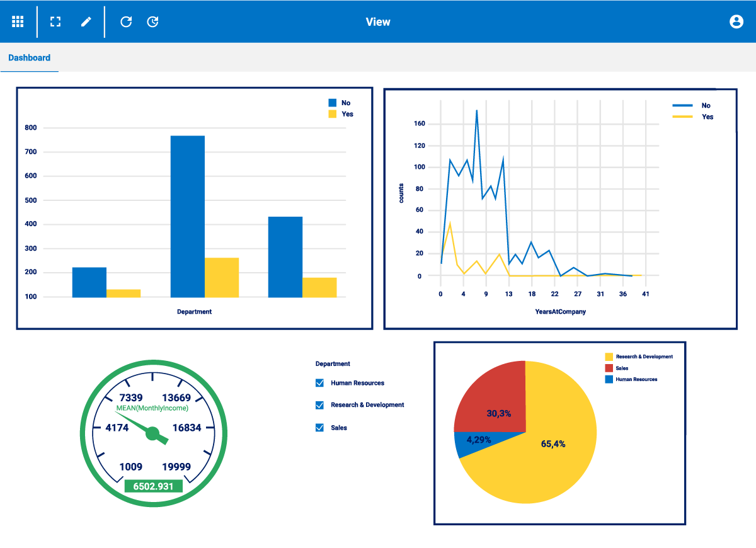Toggle the Research & Development checkbox

coord(319,405)
